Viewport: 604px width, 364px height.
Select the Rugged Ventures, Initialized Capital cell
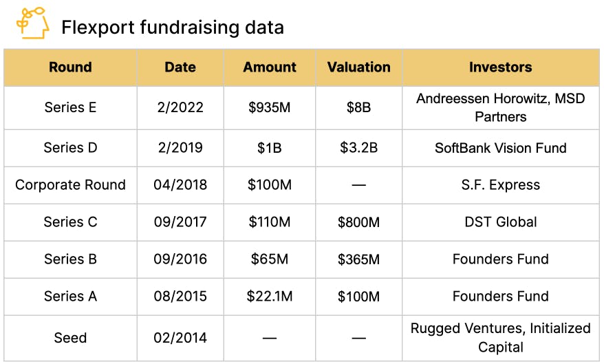coord(500,338)
